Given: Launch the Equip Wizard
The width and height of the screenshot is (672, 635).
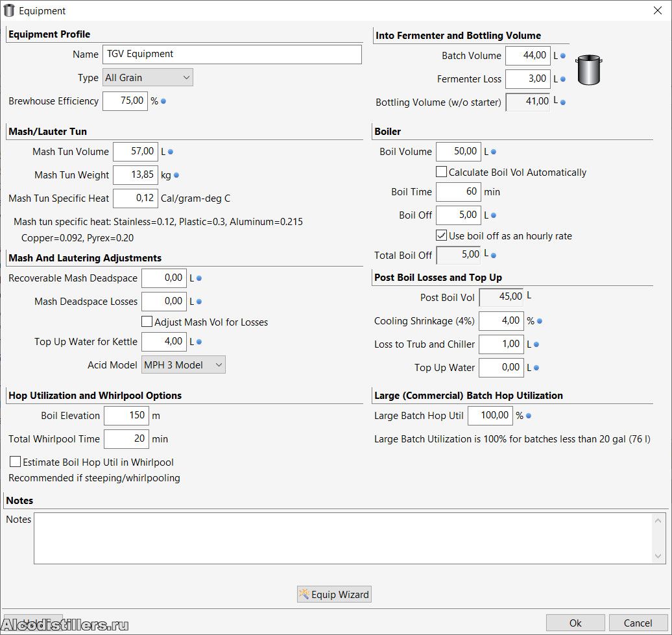Looking at the screenshot, I should (334, 594).
